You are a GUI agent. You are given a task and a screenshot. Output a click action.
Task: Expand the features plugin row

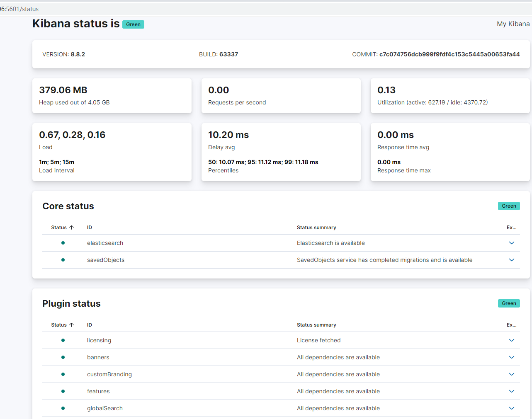coord(511,391)
